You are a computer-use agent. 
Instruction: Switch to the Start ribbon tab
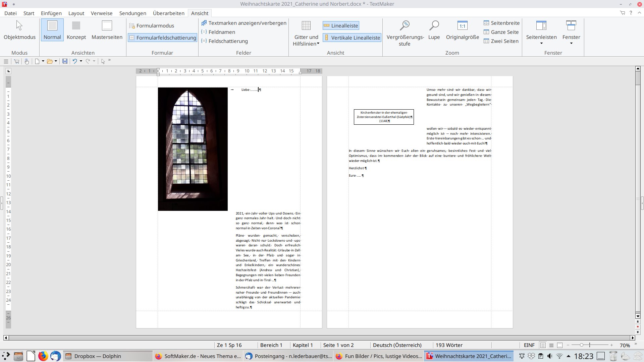pos(29,13)
